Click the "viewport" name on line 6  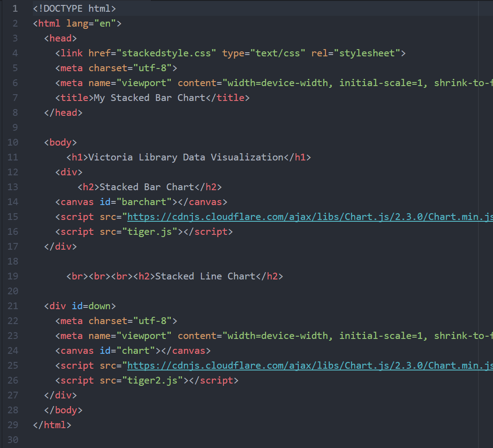point(144,83)
